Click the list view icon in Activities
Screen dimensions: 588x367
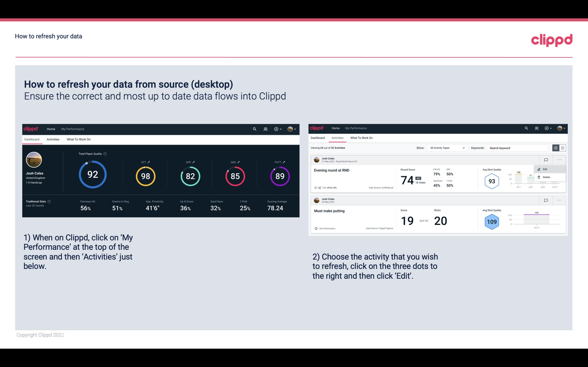tap(556, 147)
